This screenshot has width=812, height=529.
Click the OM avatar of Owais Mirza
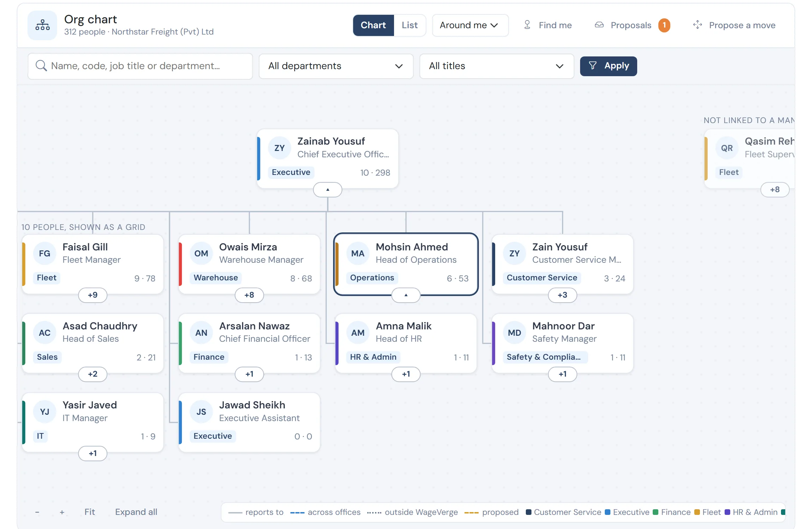pyautogui.click(x=201, y=253)
